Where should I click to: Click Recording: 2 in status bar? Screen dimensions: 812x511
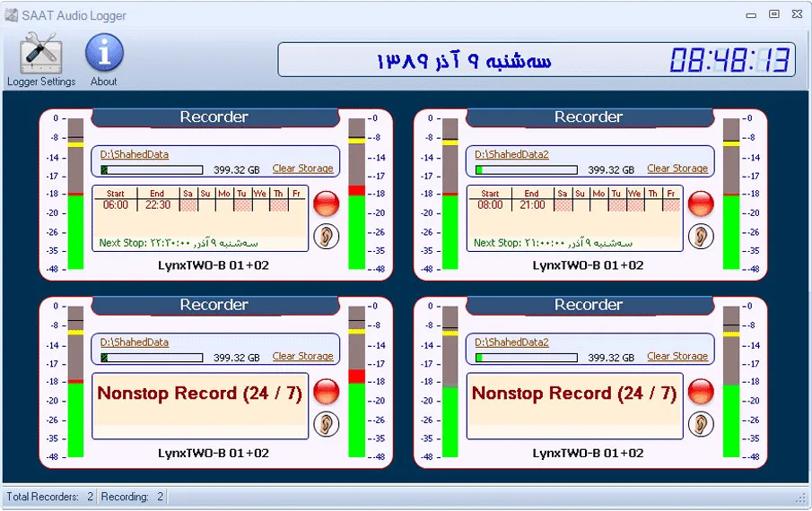click(133, 497)
